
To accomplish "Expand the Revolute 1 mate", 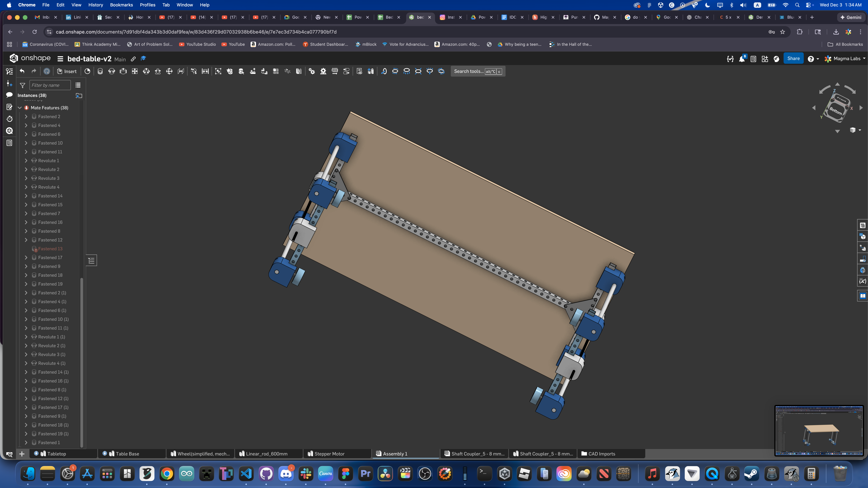I will (x=26, y=161).
